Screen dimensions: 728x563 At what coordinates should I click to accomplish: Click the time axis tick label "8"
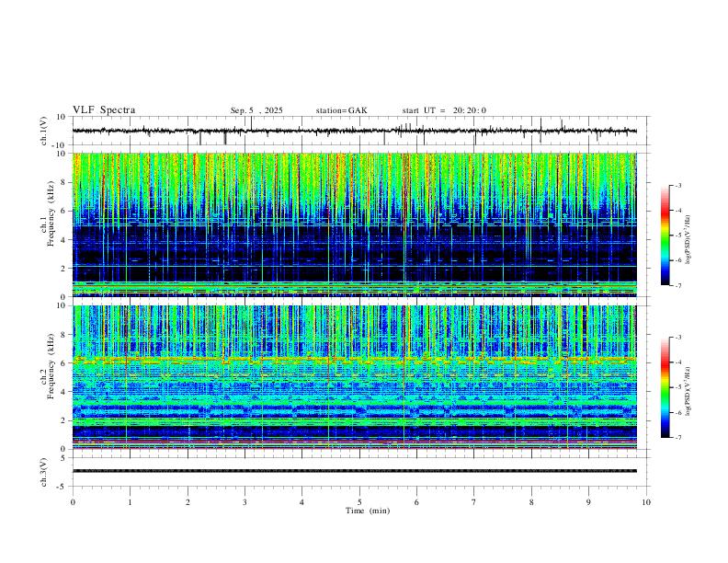[531, 502]
